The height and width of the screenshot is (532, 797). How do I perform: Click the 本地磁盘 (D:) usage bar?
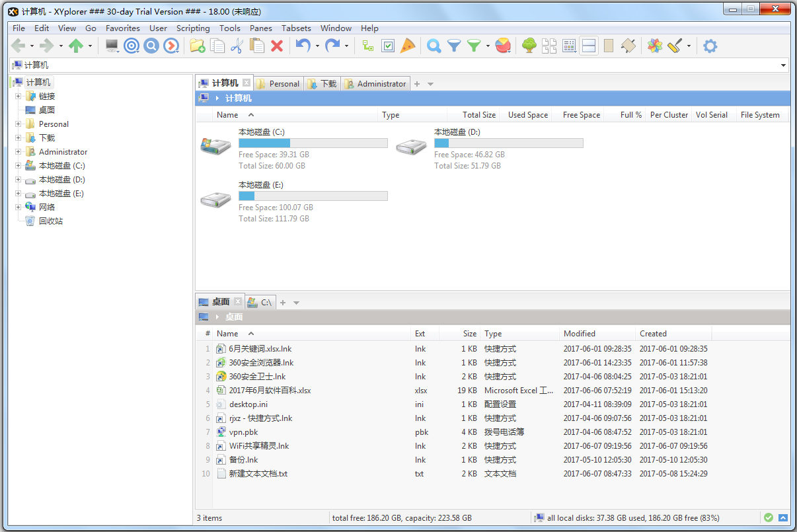pyautogui.click(x=508, y=143)
